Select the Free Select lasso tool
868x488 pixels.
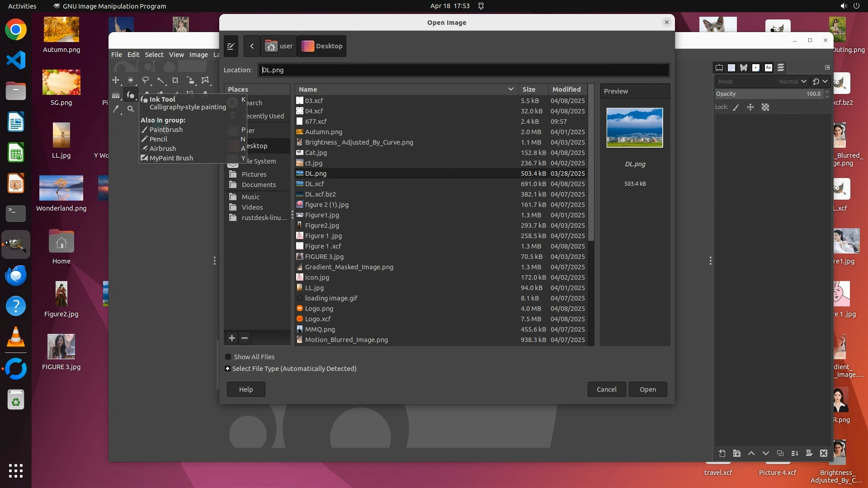(146, 80)
